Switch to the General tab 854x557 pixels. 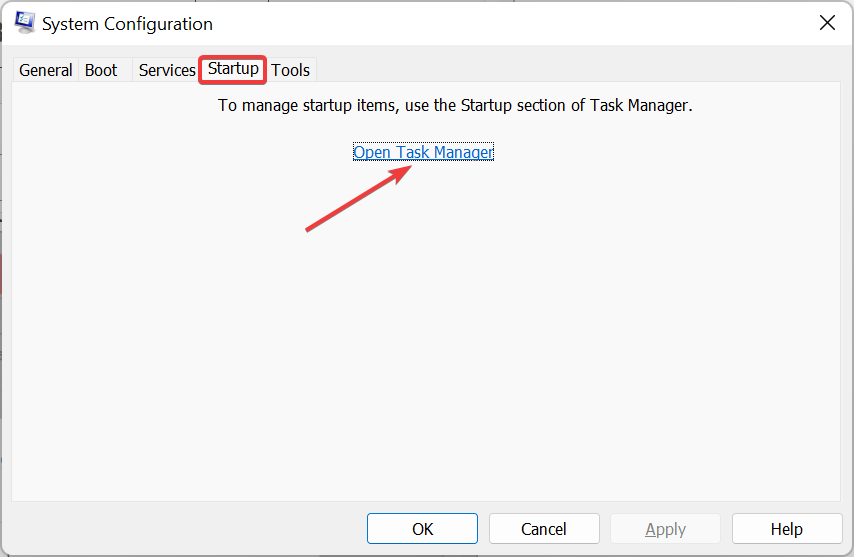pos(46,70)
